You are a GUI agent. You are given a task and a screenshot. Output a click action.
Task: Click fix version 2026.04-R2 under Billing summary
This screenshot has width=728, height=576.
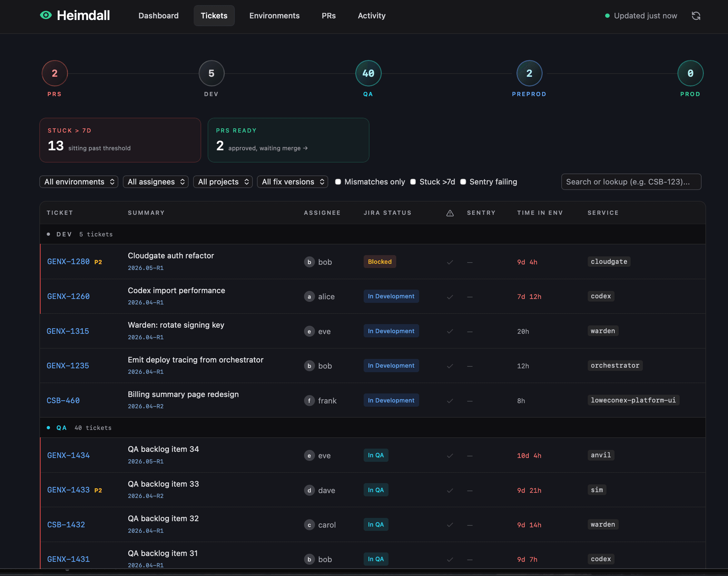(146, 406)
